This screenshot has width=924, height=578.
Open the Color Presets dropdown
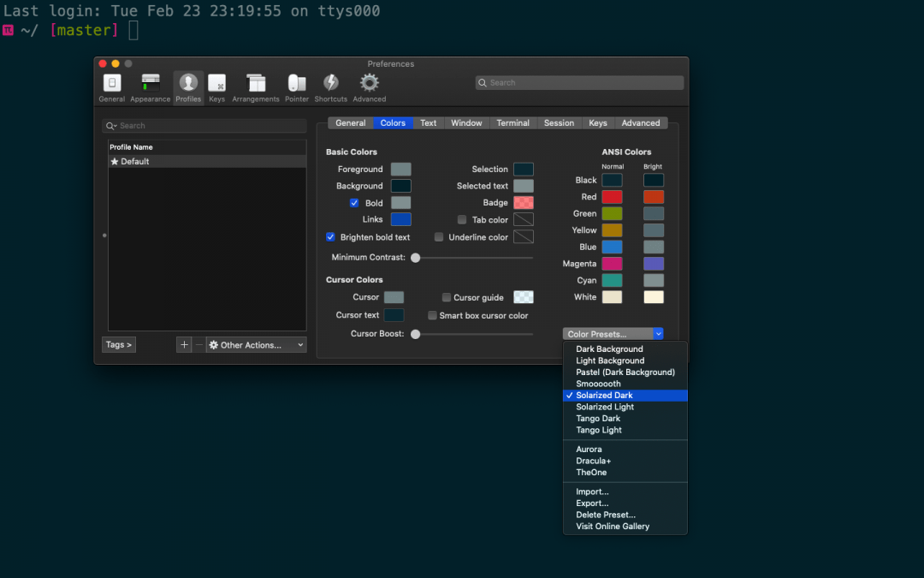[x=612, y=333]
